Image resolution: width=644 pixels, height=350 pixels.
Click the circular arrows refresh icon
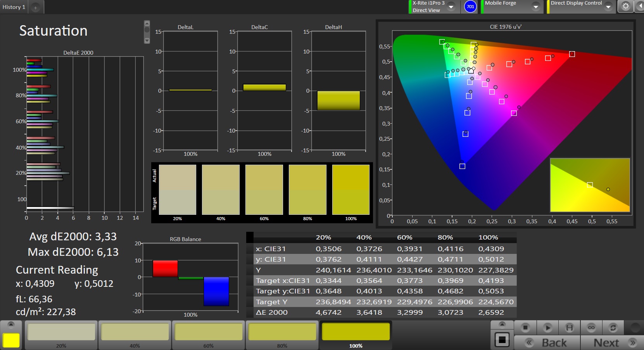click(613, 328)
